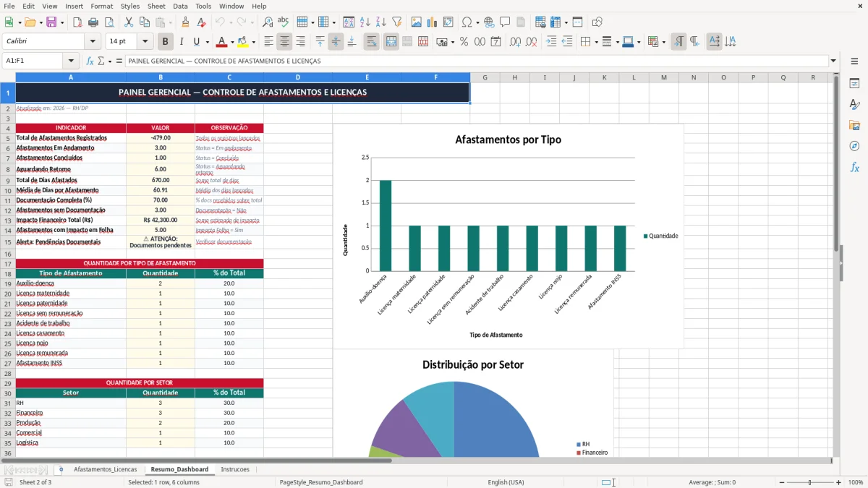Open background color dropdown arrow
The width and height of the screenshot is (868, 488).
point(253,42)
